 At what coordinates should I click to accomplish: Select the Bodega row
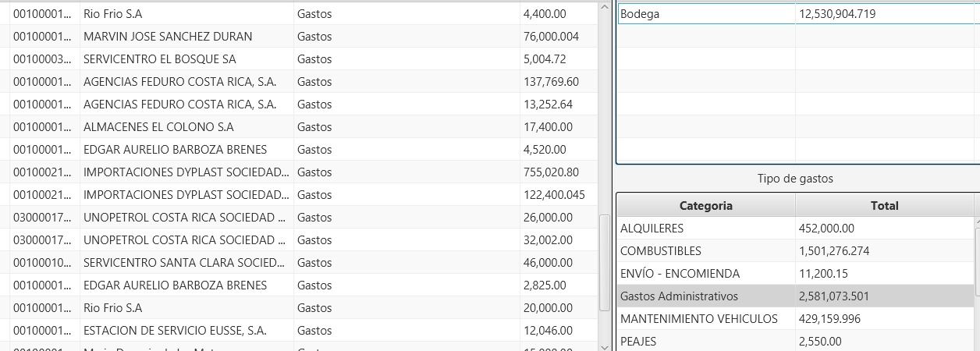(706, 14)
